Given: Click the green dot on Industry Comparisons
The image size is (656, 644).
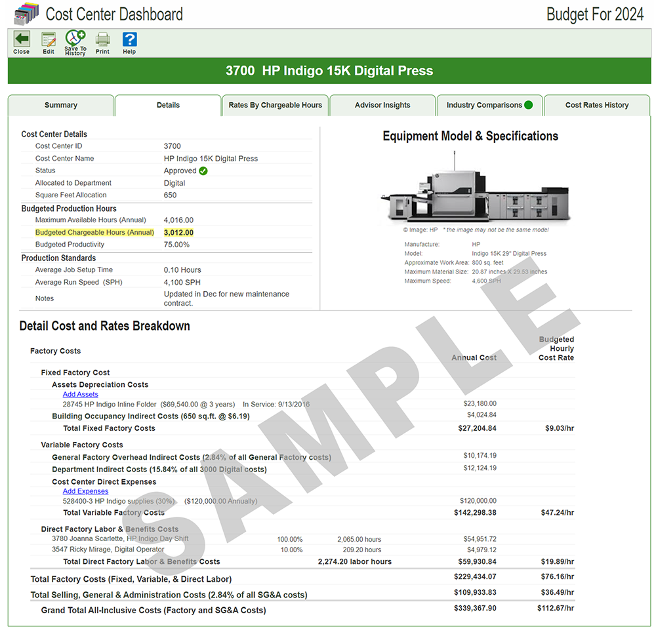Looking at the screenshot, I should [x=529, y=105].
